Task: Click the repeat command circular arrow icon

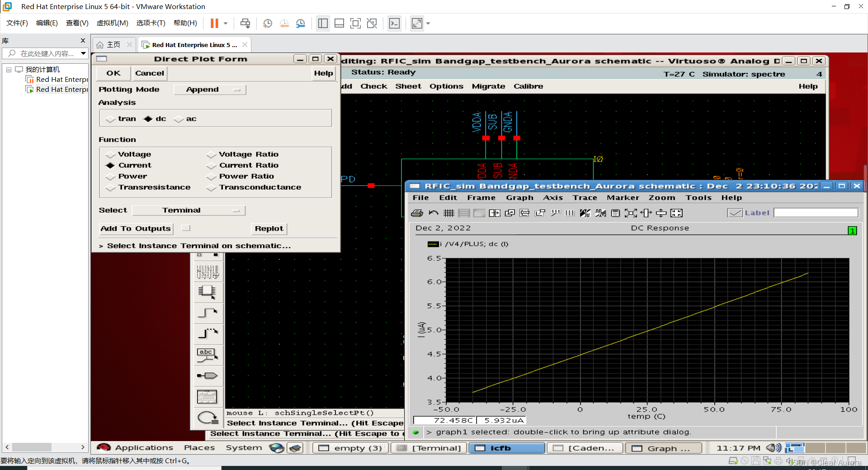Action: [x=207, y=418]
